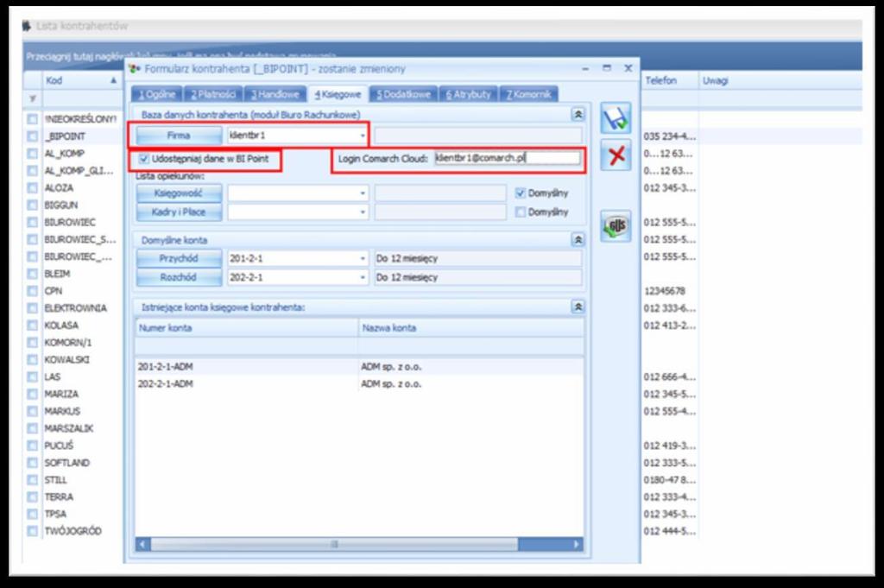Click filter funnel icon in contractor list
The width and height of the screenshot is (884, 588).
click(33, 98)
